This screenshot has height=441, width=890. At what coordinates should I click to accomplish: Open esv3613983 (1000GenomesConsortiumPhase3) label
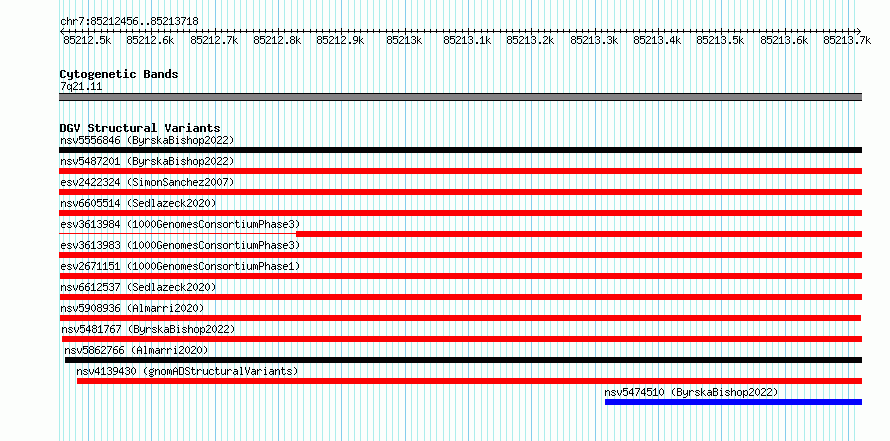pyautogui.click(x=180, y=245)
